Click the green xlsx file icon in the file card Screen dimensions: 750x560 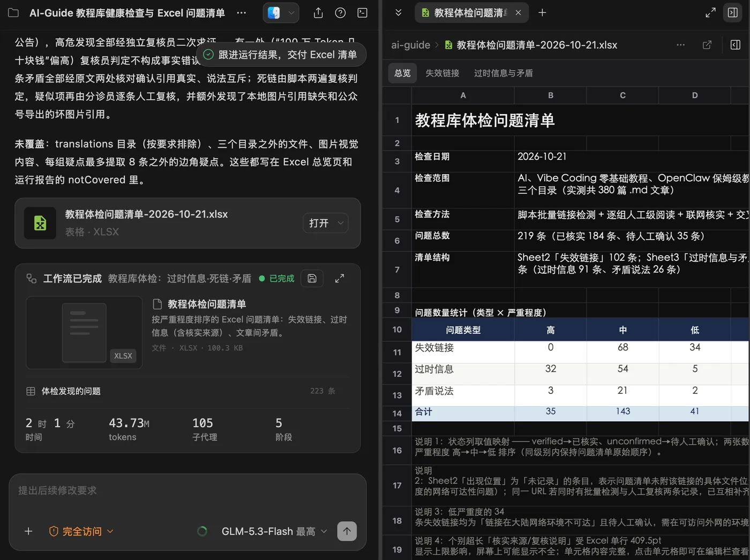(40, 223)
